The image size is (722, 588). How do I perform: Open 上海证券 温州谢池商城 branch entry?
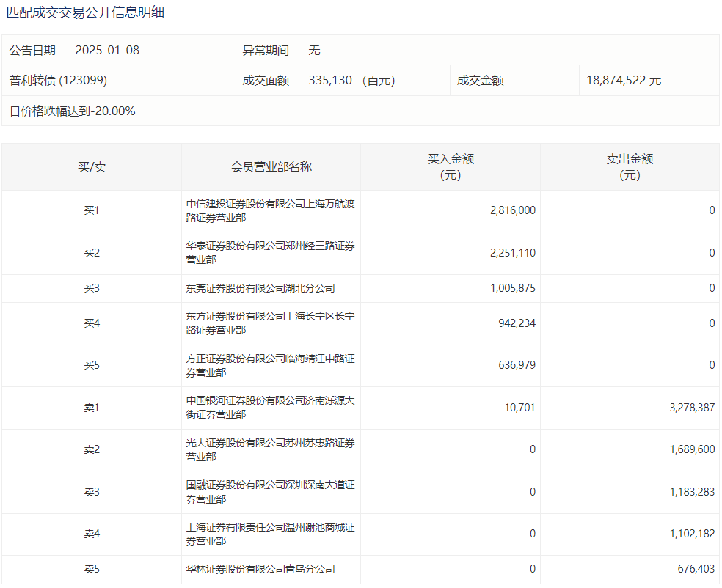pyautogui.click(x=270, y=534)
